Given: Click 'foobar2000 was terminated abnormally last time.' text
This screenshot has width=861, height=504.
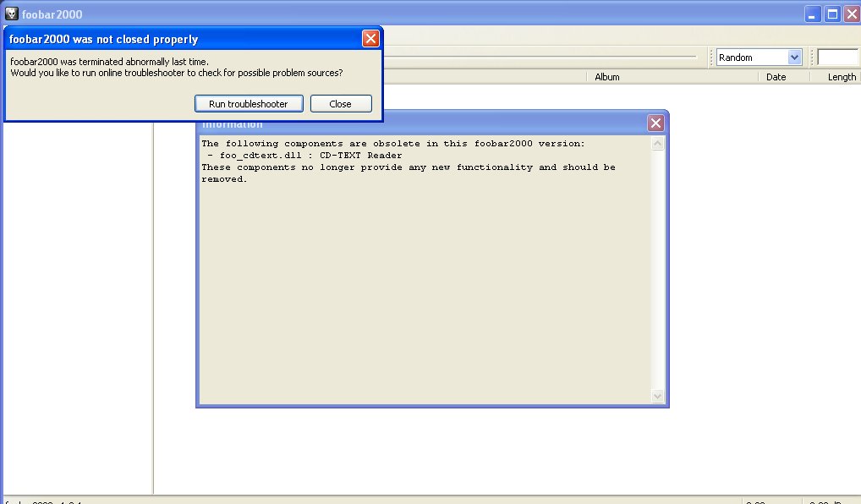Looking at the screenshot, I should click(109, 62).
